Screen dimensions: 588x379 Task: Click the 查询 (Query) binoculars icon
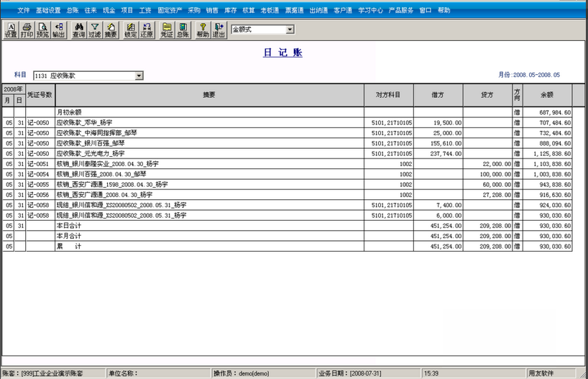click(x=78, y=29)
